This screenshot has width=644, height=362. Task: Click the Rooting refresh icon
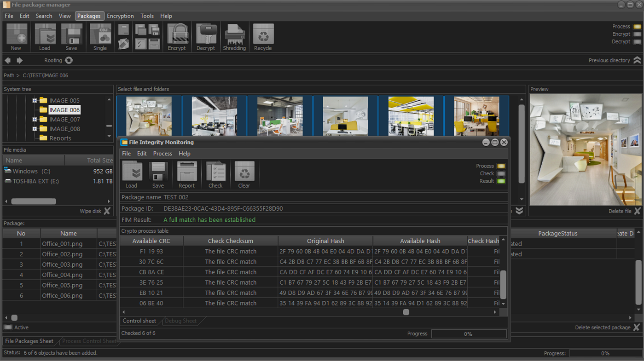coord(69,60)
